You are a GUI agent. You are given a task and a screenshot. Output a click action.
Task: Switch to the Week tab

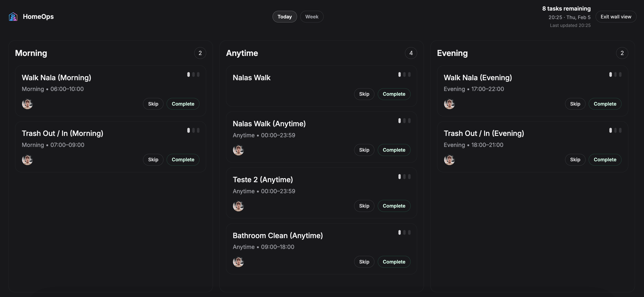pyautogui.click(x=311, y=17)
